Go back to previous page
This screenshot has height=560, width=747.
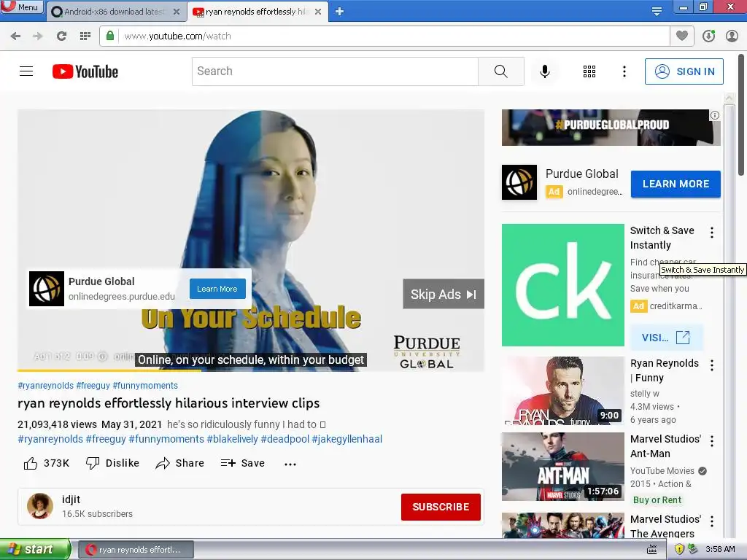[x=15, y=36]
